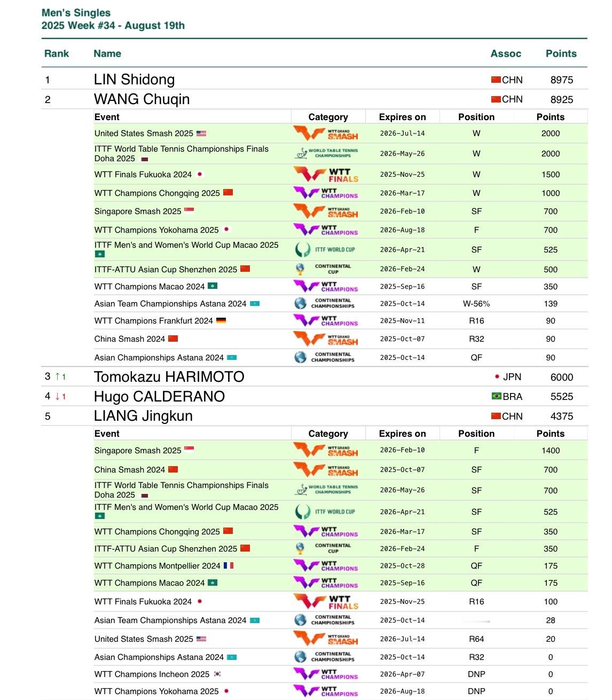
Task: Click Brazil flag beside Hugo CALDERANO
Action: pos(497,396)
